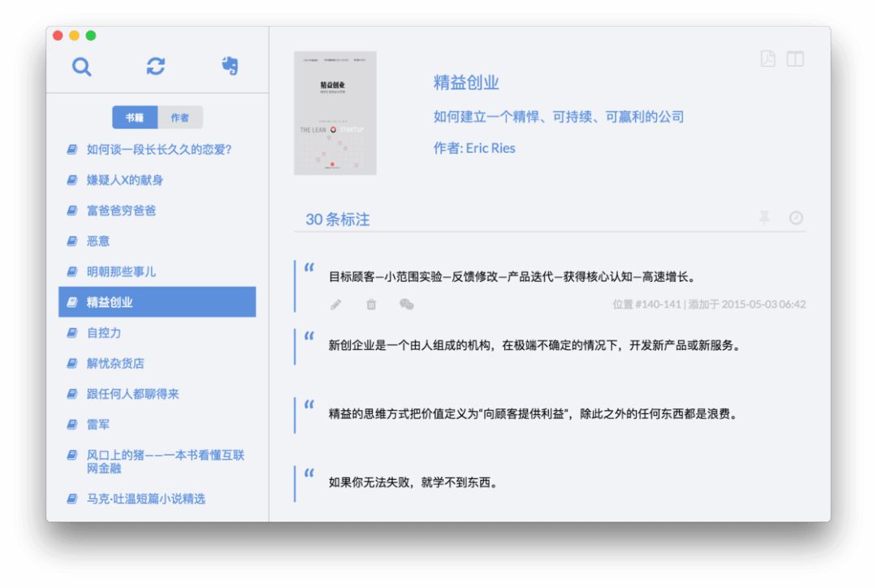Click book icon beside 自控力

point(72,333)
